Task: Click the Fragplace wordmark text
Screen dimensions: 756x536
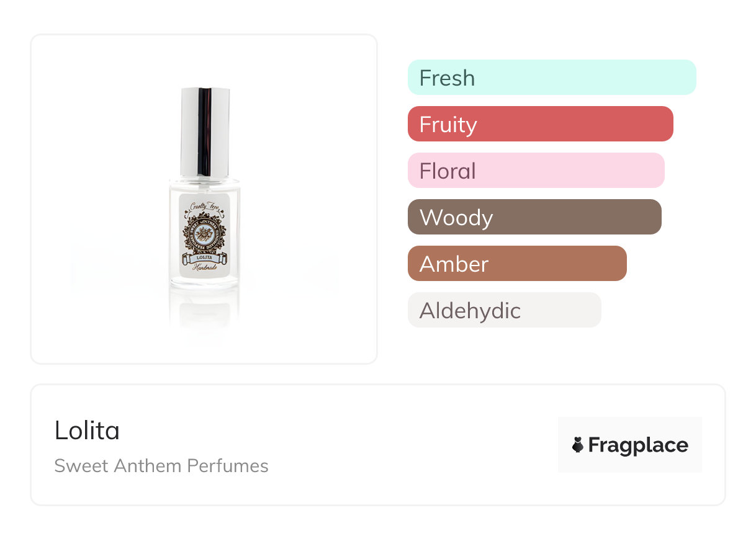Action: tap(638, 445)
